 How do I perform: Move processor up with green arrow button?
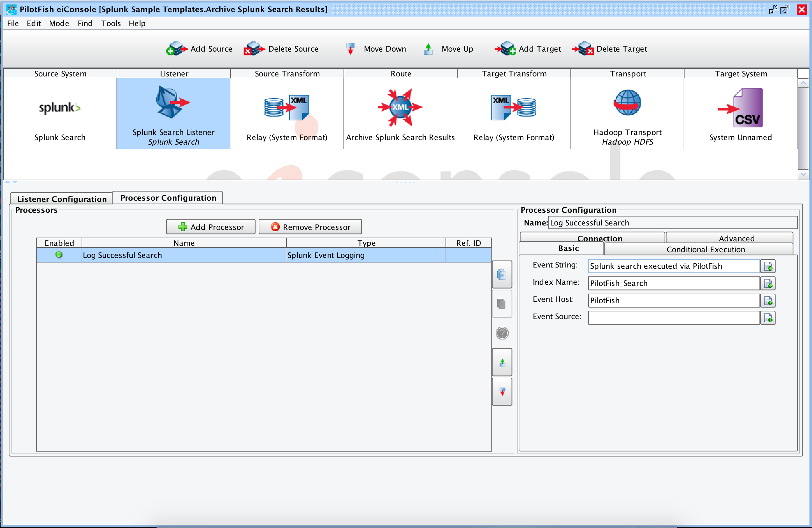pyautogui.click(x=502, y=363)
